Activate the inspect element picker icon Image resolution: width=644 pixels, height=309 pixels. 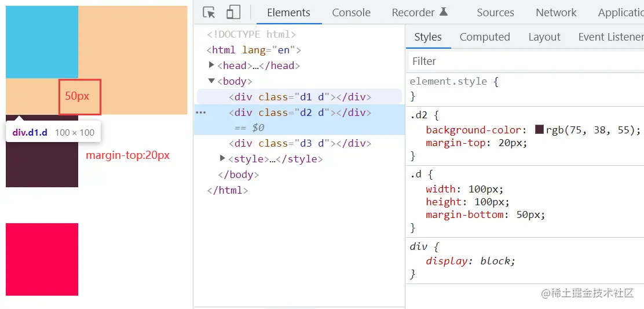(209, 12)
